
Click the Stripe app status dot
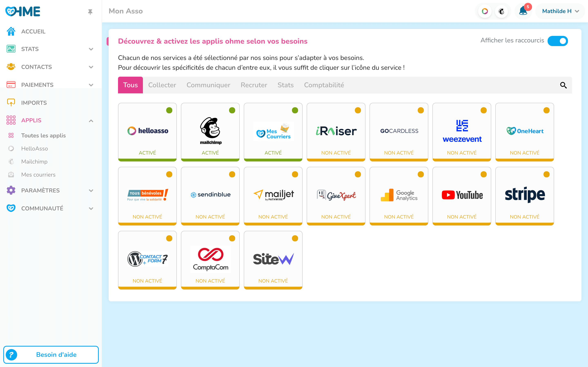click(x=546, y=174)
